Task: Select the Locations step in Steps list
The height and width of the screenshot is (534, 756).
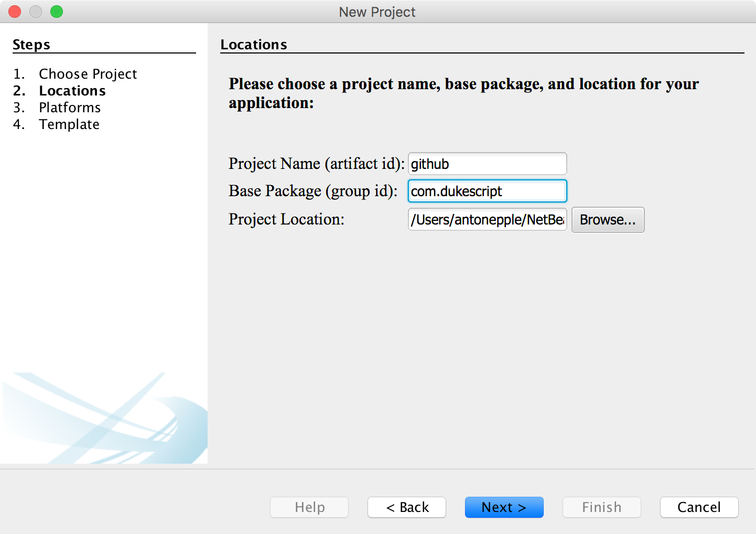Action: pos(72,91)
